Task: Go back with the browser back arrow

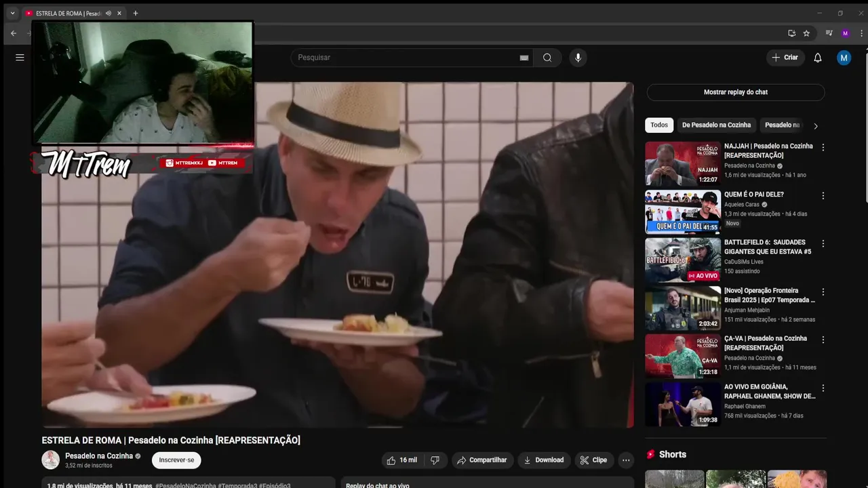Action: click(14, 33)
